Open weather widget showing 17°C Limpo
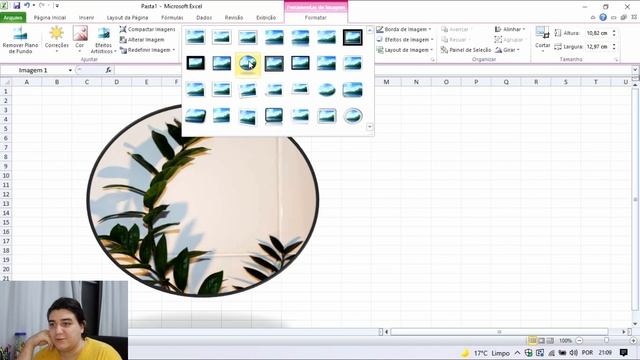This screenshot has height=360, width=640. [485, 353]
